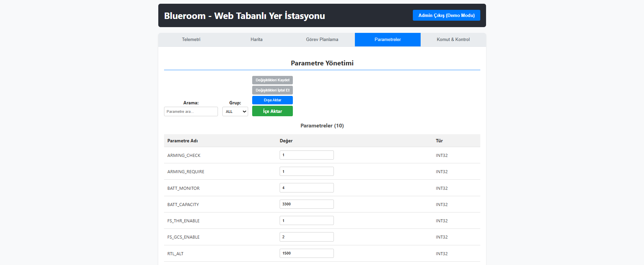Open the Telemetri tab
The image size is (644, 265).
(x=191, y=40)
